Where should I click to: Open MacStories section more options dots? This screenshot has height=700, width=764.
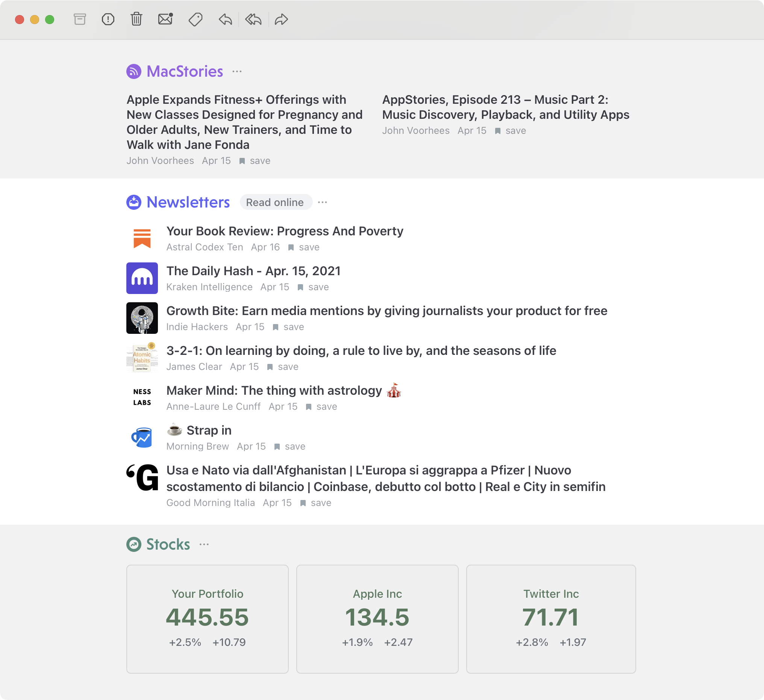[237, 71]
